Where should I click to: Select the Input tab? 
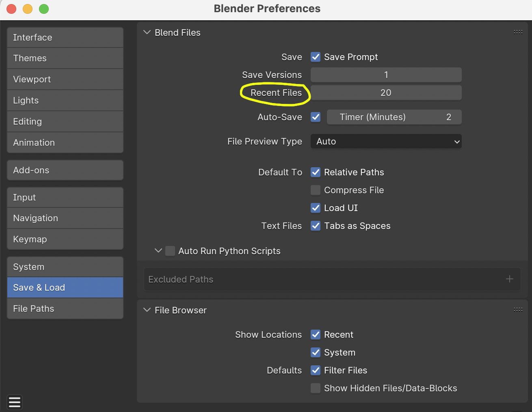[65, 197]
